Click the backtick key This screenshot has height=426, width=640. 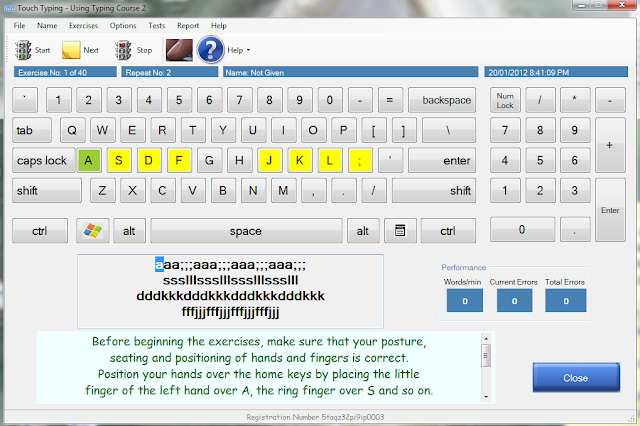pos(25,100)
